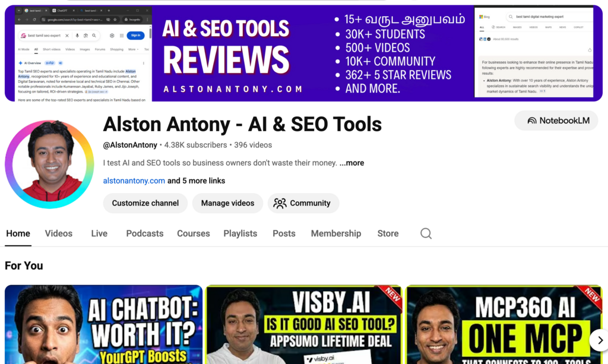Open the channel search magnifier icon

(426, 233)
